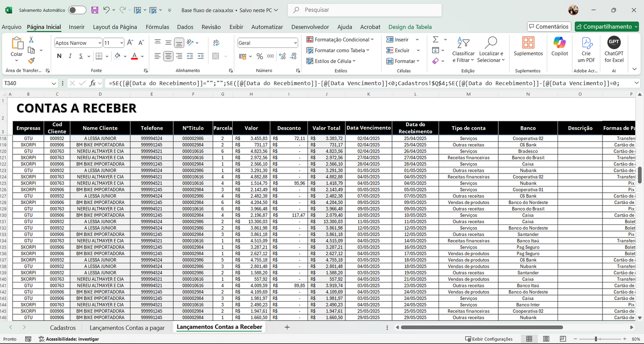Apply percent number format
Image resolution: width=644 pixels, height=344 pixels.
click(259, 56)
